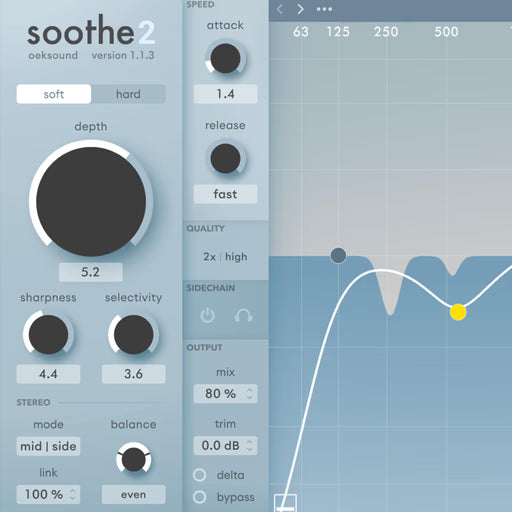This screenshot has height=512, width=512.
Task: Enable the bypass radio button
Action: coord(199,497)
